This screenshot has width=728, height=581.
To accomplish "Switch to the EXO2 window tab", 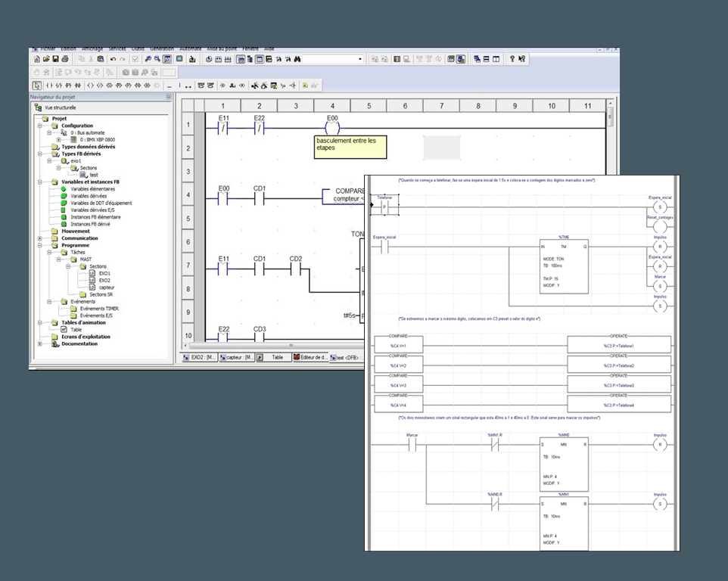I will [199, 357].
